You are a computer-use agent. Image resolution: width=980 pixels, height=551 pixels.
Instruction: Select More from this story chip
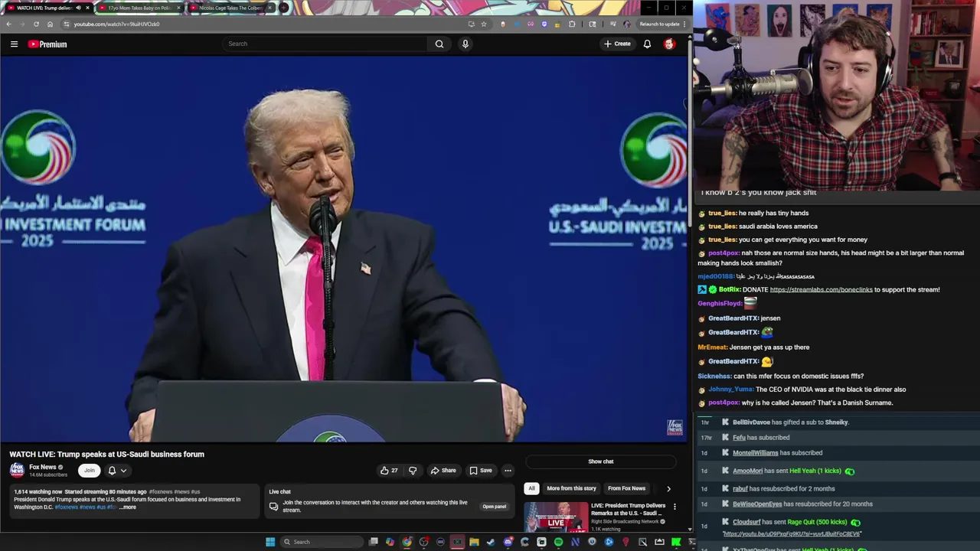pyautogui.click(x=571, y=488)
